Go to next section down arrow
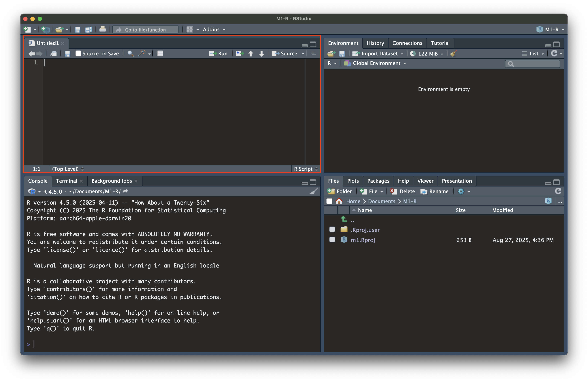The width and height of the screenshot is (588, 382). pos(262,54)
